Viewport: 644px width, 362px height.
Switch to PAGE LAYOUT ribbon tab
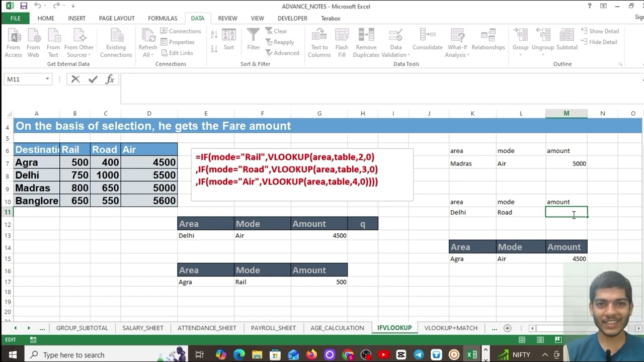pos(117,18)
